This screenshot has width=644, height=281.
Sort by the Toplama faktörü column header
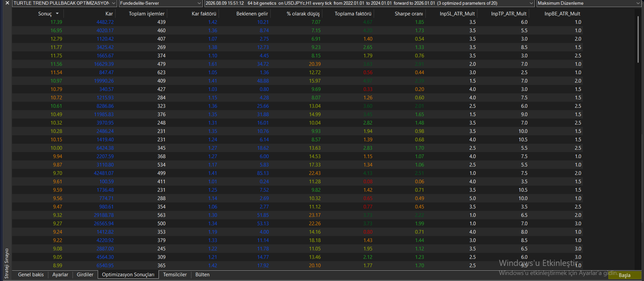pos(353,14)
